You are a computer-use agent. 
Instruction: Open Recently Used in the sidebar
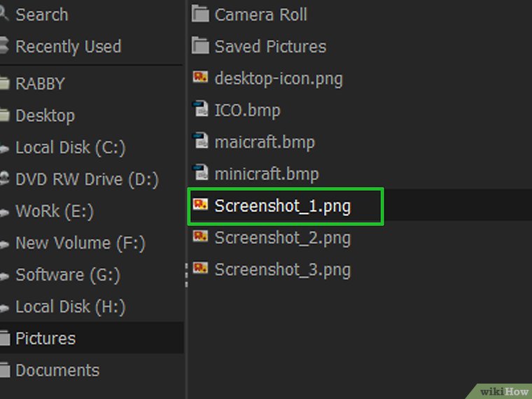tap(68, 47)
